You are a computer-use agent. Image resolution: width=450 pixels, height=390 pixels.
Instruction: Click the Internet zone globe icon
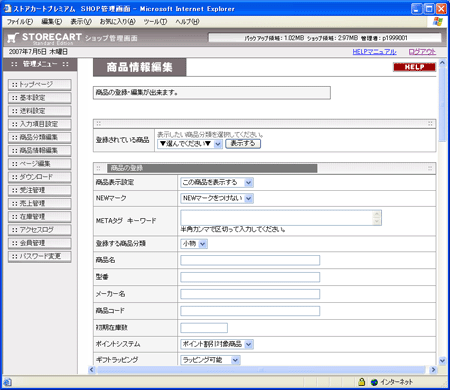point(374,382)
